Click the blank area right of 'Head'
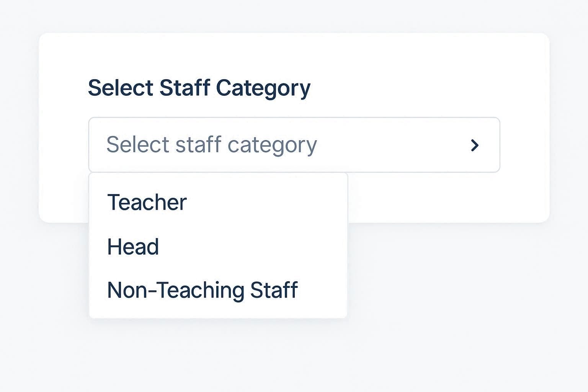 (253, 247)
